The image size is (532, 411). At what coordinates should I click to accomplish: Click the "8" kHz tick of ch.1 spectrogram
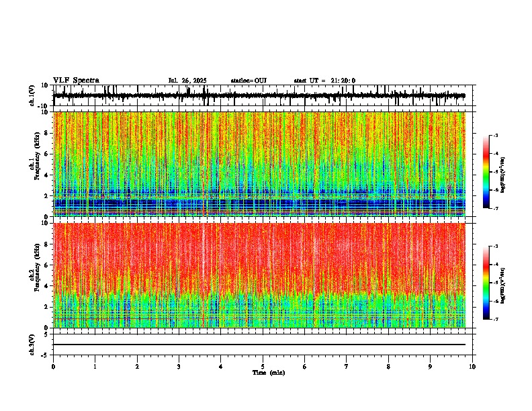click(x=46, y=133)
